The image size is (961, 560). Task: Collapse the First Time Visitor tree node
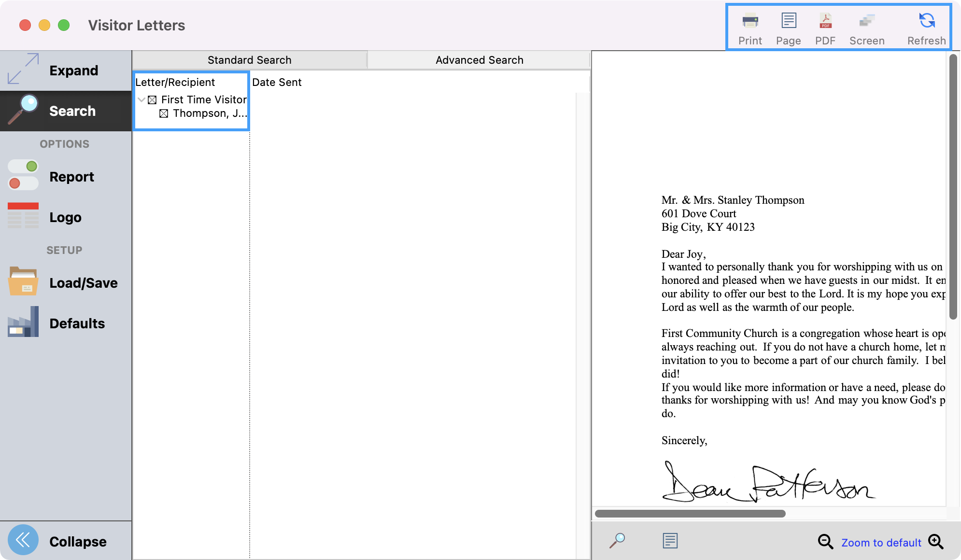pos(141,100)
